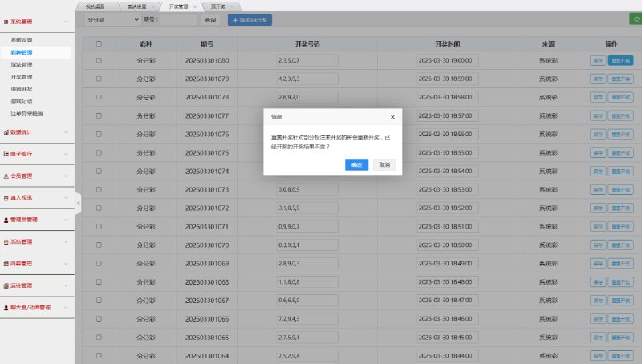
Task: Click the sidebar collapse arrow handle
Action: (78, 204)
